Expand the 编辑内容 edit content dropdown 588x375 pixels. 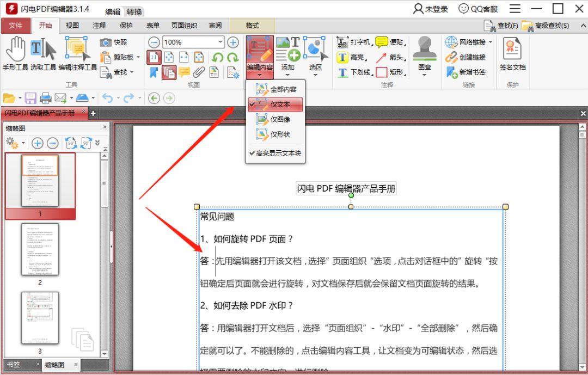click(x=260, y=75)
